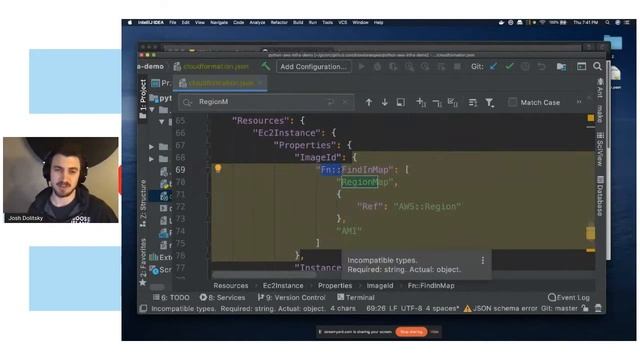Open the SciView side tool window

[600, 149]
